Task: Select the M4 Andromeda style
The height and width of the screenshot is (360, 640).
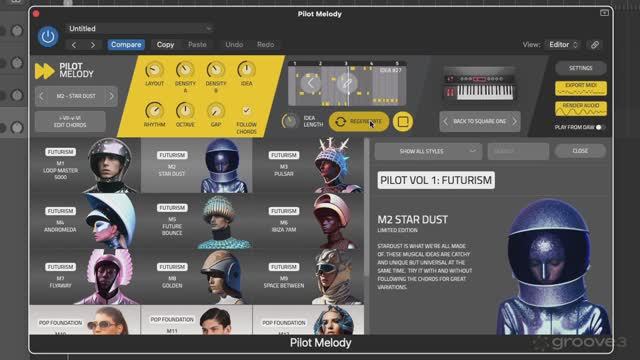Action: click(85, 221)
